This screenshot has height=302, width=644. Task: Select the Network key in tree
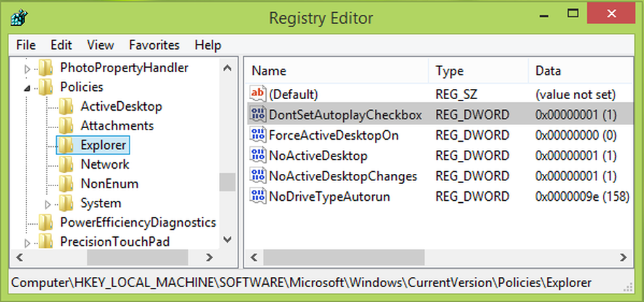point(104,164)
